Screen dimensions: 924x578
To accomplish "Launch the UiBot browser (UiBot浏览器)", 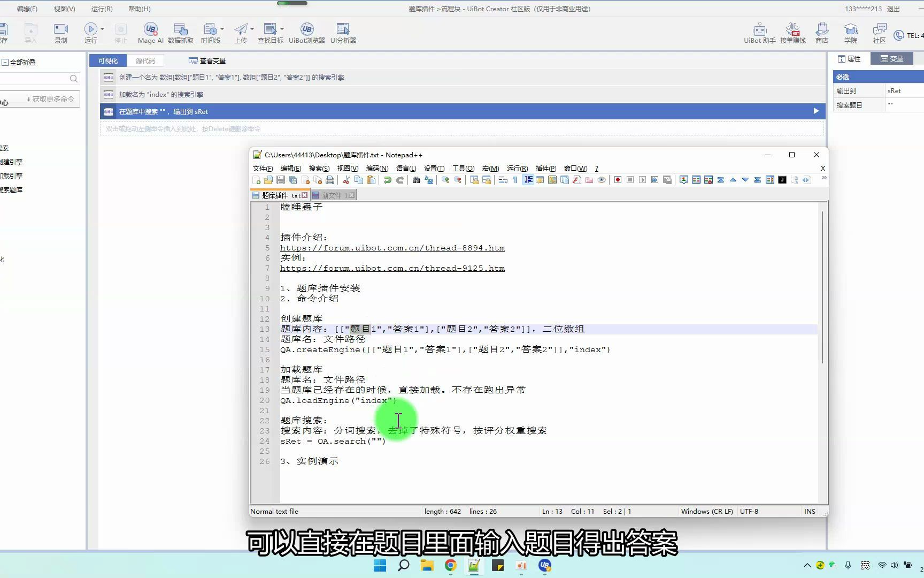I will click(x=306, y=33).
